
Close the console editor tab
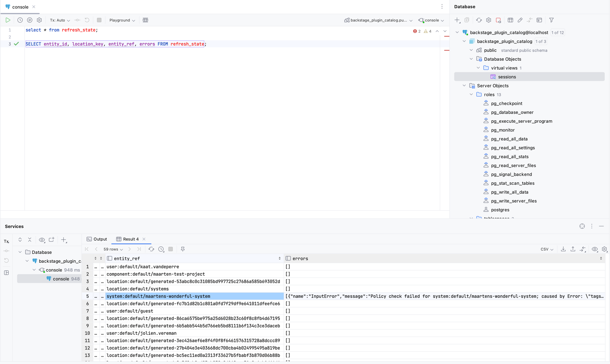tap(34, 7)
